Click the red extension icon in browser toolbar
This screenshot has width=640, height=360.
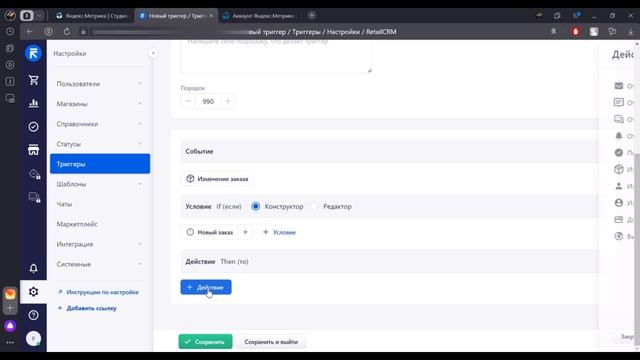pos(576,31)
